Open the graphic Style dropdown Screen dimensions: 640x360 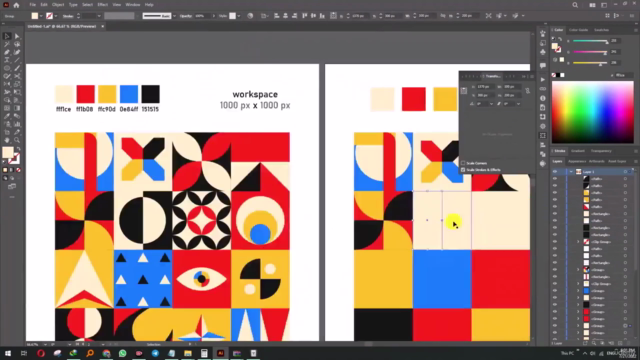(x=239, y=16)
